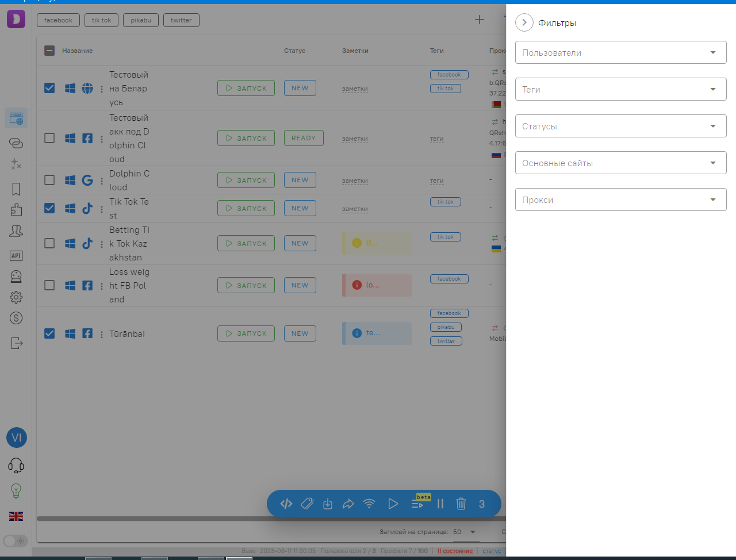Select the facebook tag tab at top
Screen dimensions: 736x560
[x=58, y=20]
